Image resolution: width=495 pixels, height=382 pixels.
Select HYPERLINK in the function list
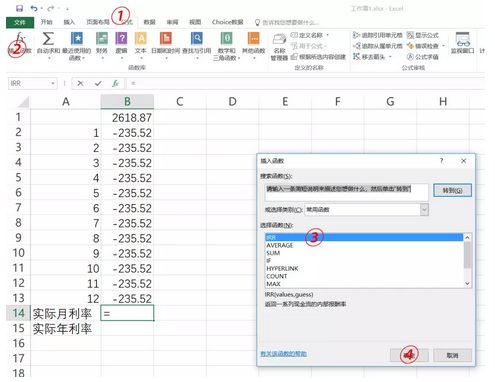click(x=364, y=268)
